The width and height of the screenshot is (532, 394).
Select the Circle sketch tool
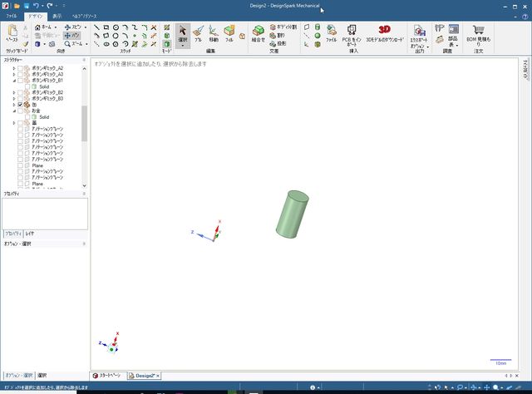click(116, 27)
